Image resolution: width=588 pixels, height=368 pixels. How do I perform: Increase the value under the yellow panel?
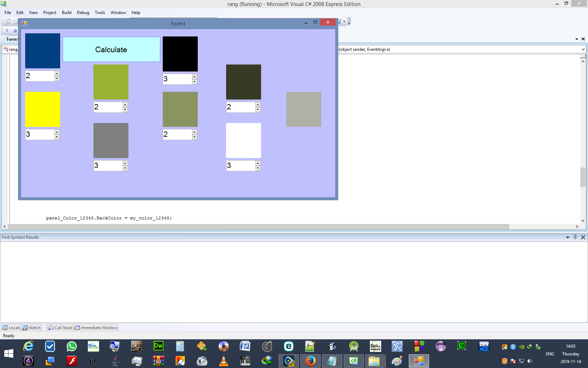click(x=57, y=132)
